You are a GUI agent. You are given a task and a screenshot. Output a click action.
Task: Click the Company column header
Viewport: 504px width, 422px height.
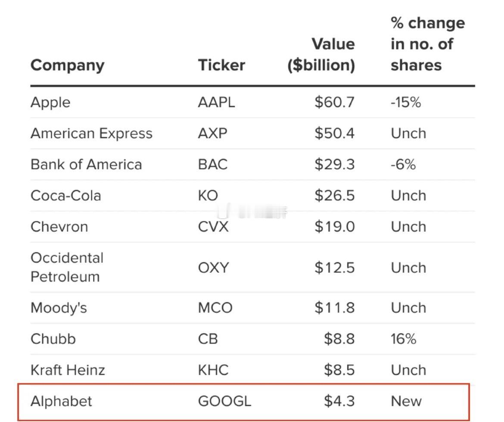tap(67, 65)
